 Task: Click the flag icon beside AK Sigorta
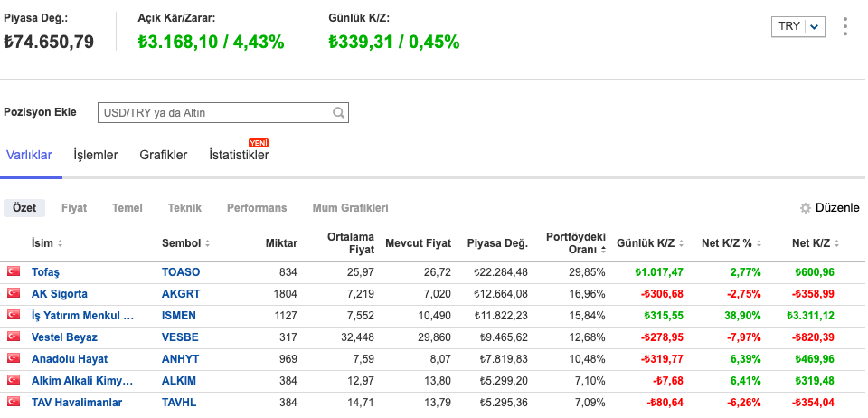[14, 293]
